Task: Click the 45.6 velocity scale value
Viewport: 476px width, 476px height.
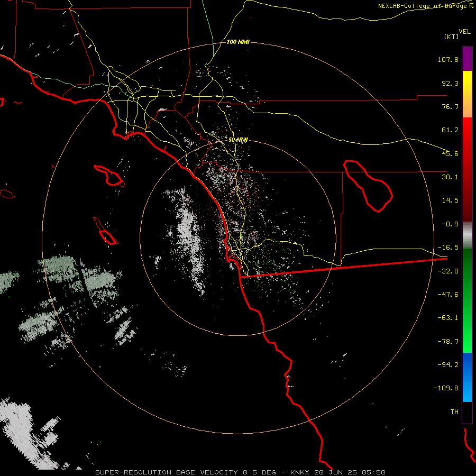Action: point(450,153)
